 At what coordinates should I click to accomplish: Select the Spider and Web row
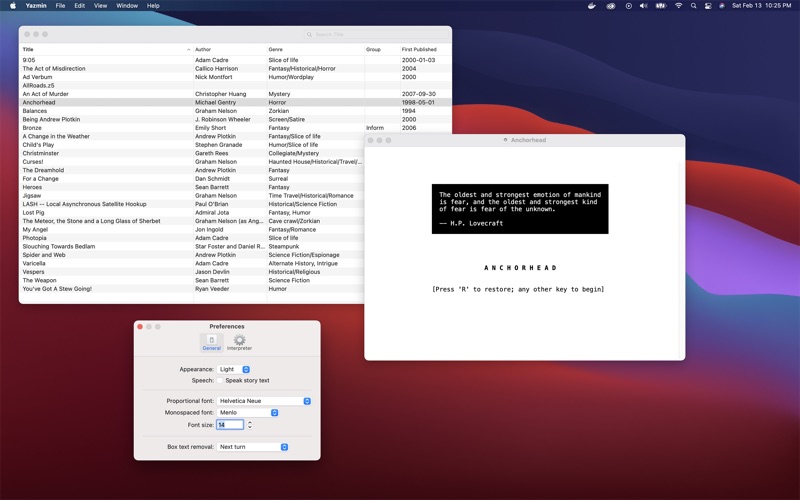[192, 255]
